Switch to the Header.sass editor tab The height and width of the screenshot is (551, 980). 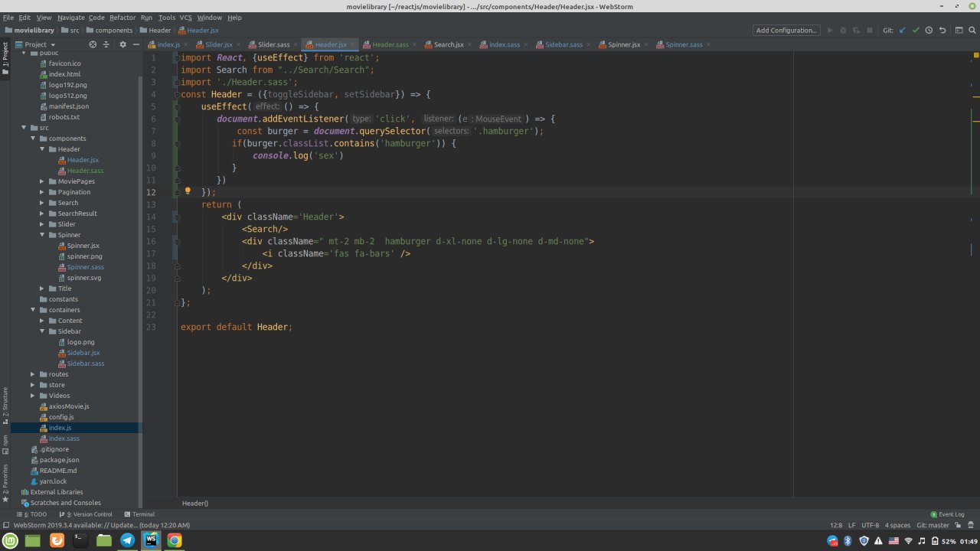390,44
